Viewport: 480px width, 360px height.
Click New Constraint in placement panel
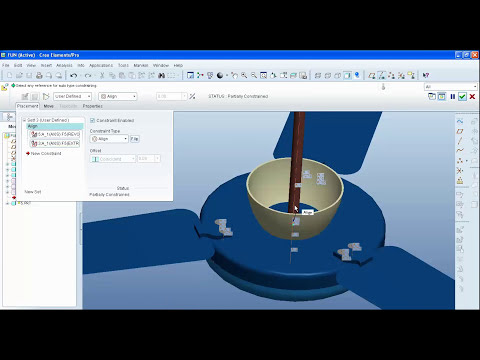point(46,154)
